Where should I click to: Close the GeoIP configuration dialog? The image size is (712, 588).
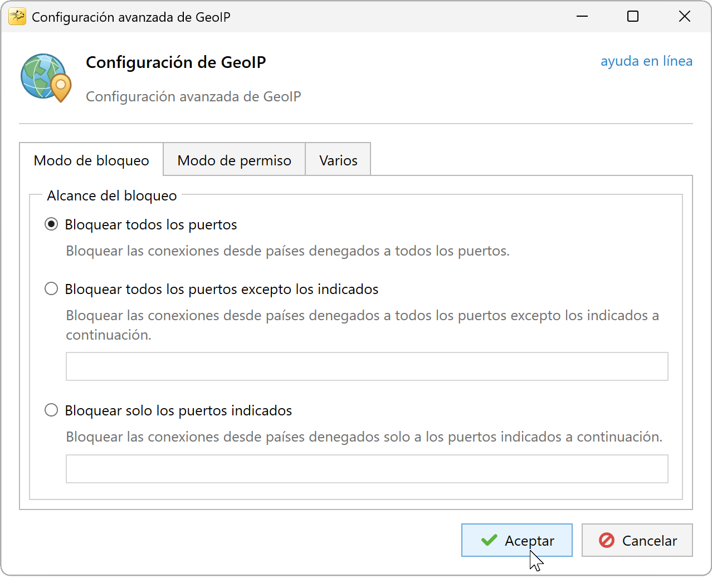point(685,17)
